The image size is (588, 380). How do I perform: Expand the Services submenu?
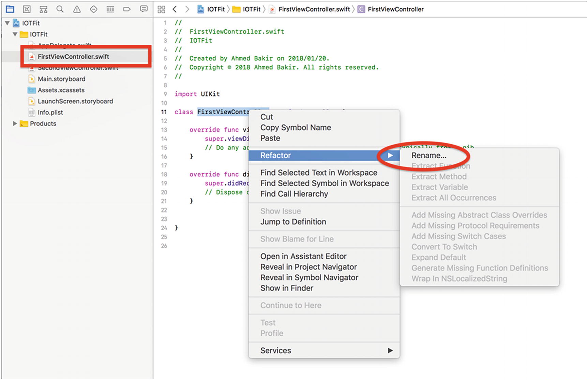coord(324,351)
